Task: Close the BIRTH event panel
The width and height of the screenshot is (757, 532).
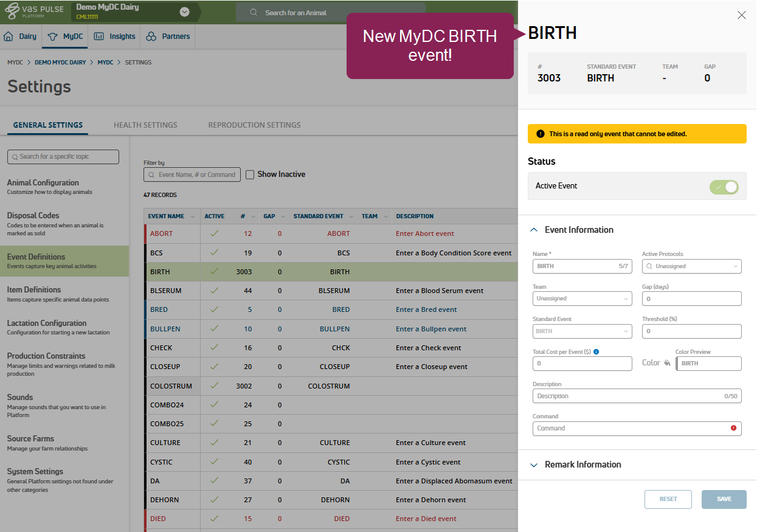Action: pyautogui.click(x=741, y=15)
